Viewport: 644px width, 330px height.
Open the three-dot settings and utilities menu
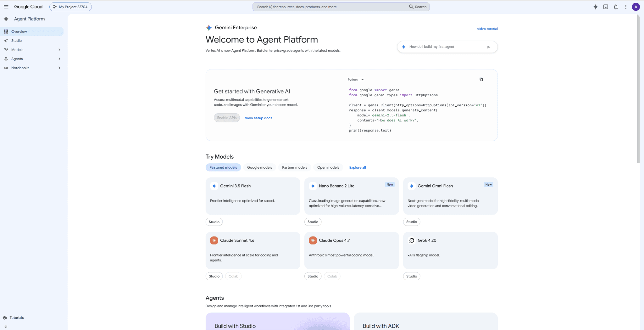(x=626, y=7)
